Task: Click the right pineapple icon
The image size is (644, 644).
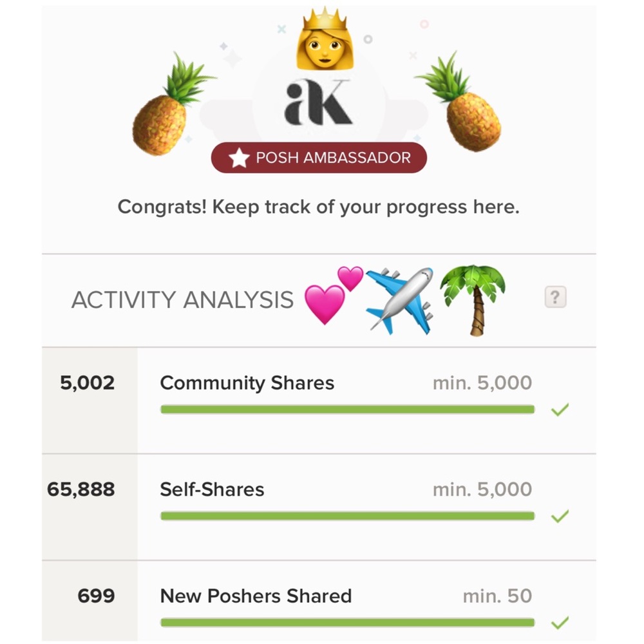Action: click(467, 106)
